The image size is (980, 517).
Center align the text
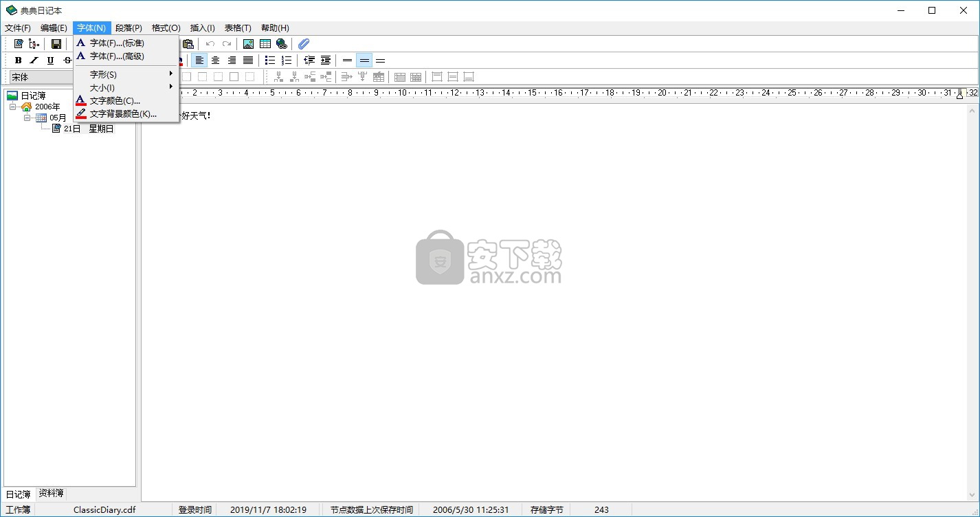point(216,60)
